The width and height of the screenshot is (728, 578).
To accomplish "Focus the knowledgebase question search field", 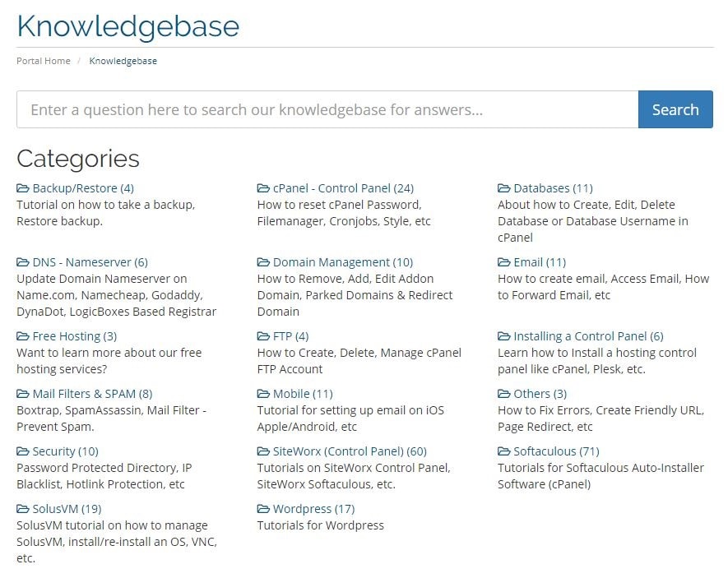I will click(x=327, y=109).
